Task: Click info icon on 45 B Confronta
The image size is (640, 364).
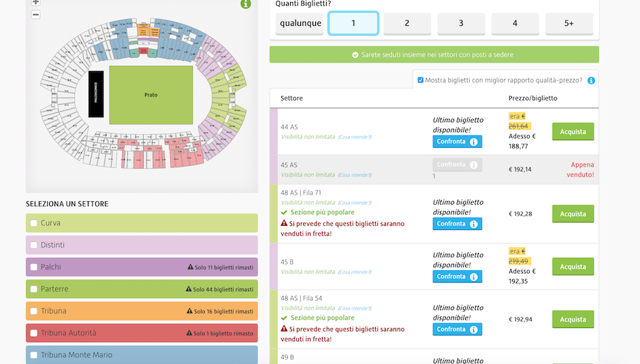Action: point(473,277)
